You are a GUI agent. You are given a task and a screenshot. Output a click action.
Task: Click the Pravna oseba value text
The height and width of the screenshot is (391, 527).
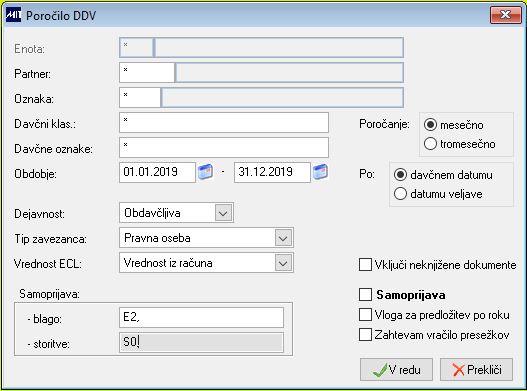tap(157, 238)
